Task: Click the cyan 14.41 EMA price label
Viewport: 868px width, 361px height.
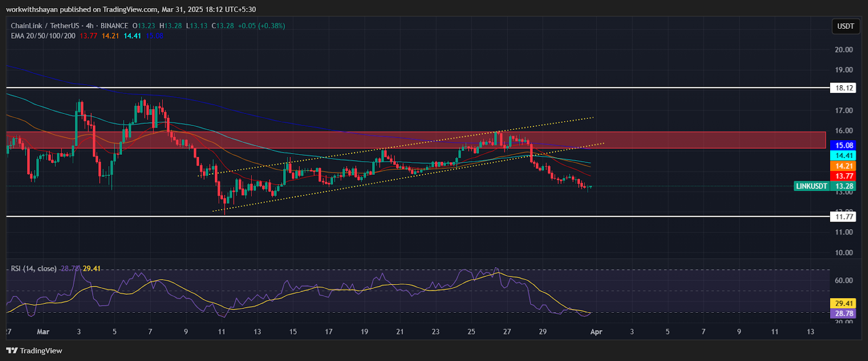Action: point(844,156)
